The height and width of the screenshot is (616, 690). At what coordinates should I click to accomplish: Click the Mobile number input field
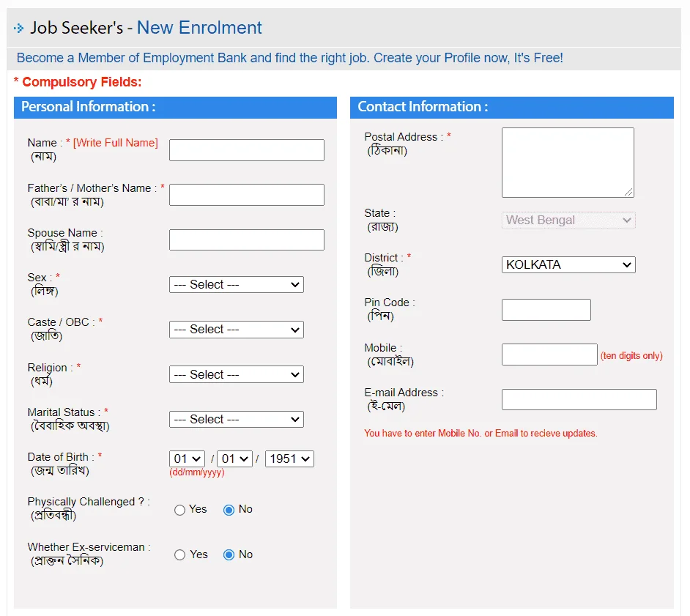click(x=549, y=354)
